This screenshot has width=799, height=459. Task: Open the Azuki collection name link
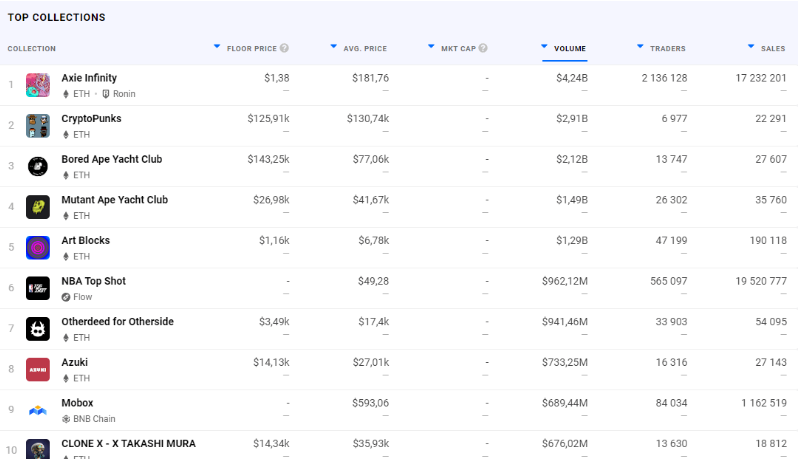click(x=74, y=362)
